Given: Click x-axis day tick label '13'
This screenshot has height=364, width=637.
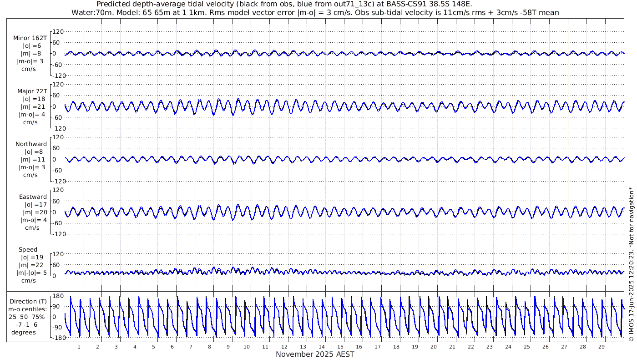Looking at the screenshot, I should (303, 347).
